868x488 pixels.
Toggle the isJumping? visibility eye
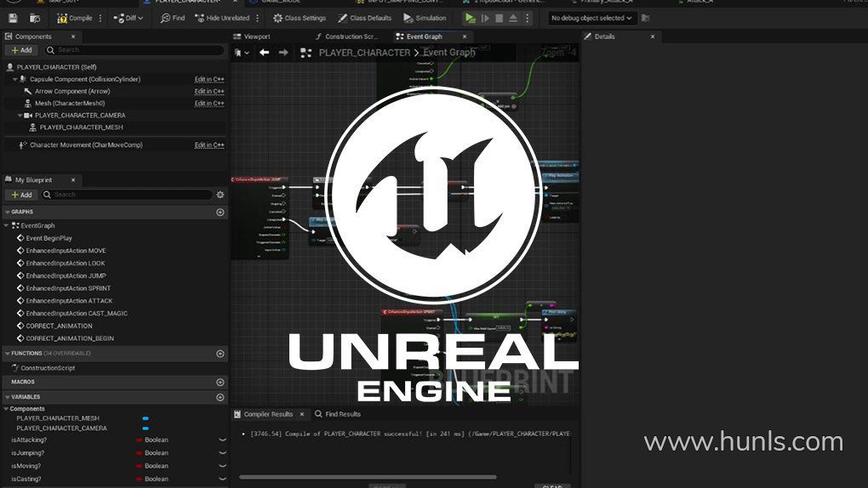223,453
